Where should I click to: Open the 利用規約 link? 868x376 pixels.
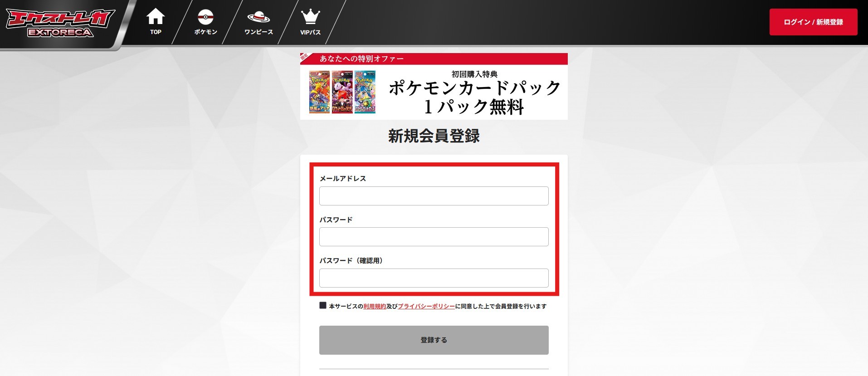[375, 307]
